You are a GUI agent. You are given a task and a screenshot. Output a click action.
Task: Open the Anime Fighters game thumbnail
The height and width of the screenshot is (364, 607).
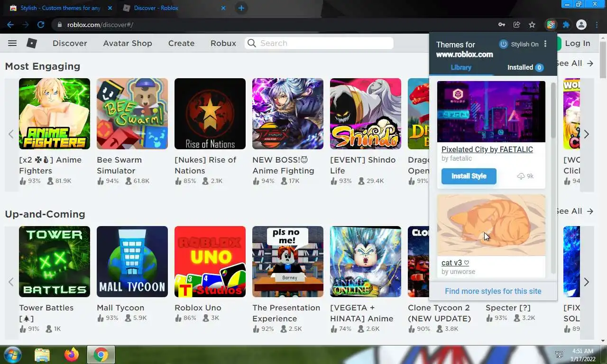click(55, 114)
